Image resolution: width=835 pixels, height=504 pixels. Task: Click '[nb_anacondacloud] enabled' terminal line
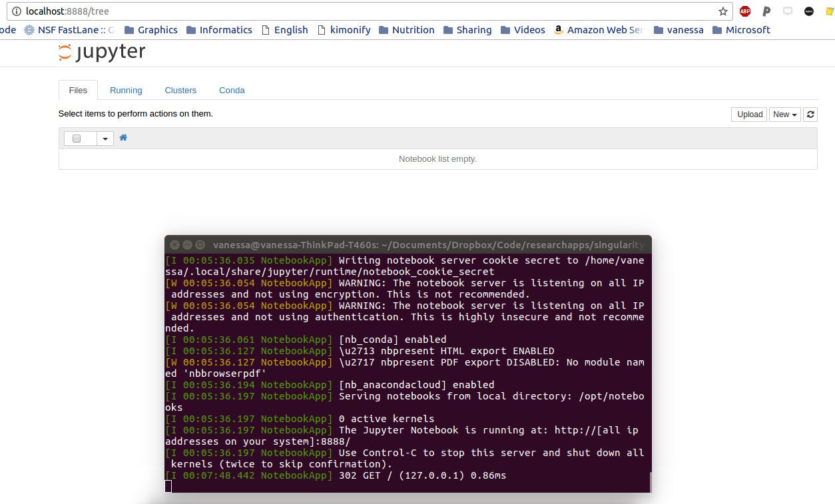[x=330, y=385]
